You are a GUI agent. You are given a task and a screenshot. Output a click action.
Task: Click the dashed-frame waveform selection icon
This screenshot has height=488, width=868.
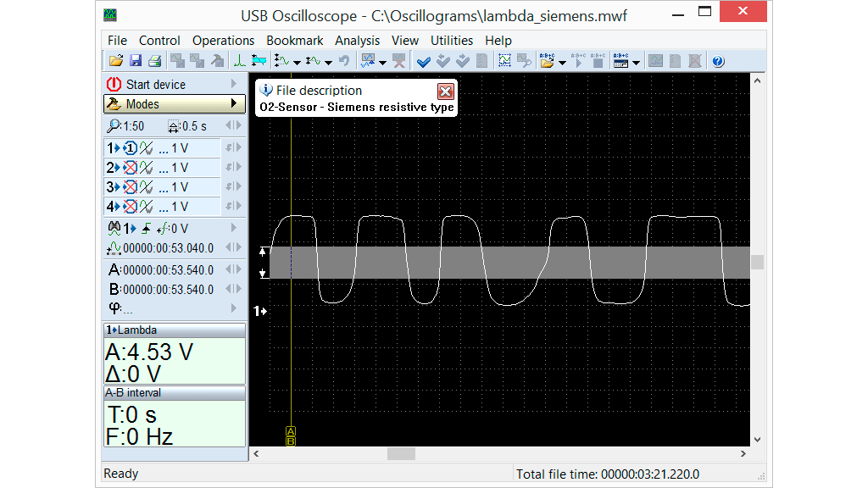pyautogui.click(x=504, y=61)
